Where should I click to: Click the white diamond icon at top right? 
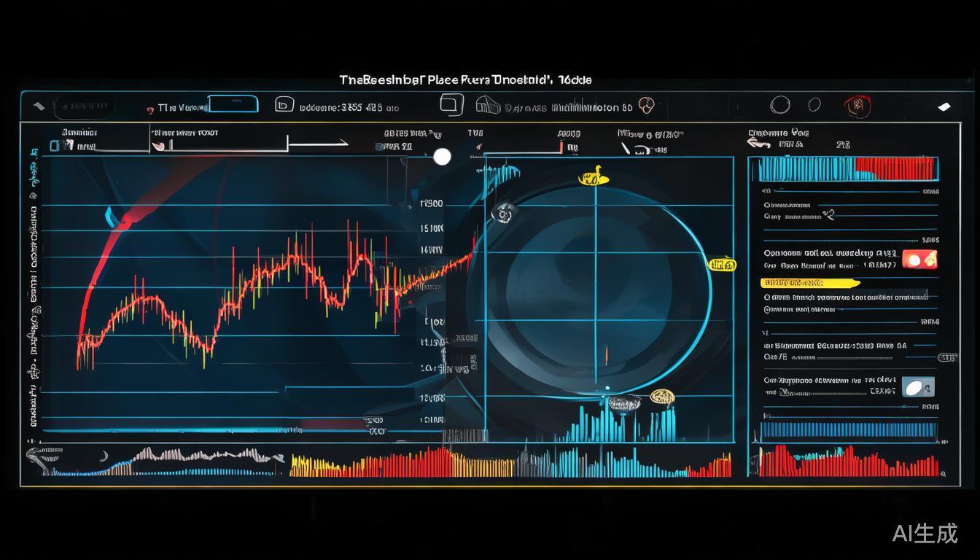pos(944,106)
